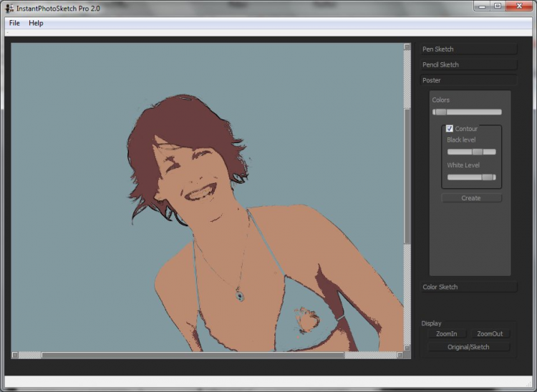Click the scroll up arrow above vertical scrollbar
537x392 pixels.
(407, 47)
